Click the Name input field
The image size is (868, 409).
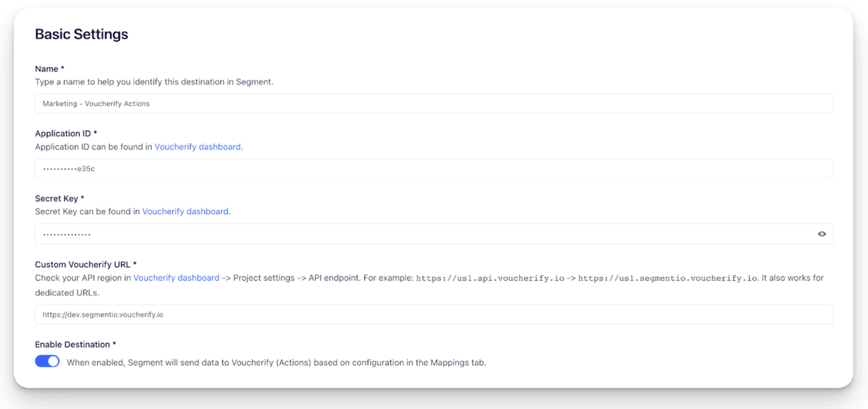[x=433, y=104]
